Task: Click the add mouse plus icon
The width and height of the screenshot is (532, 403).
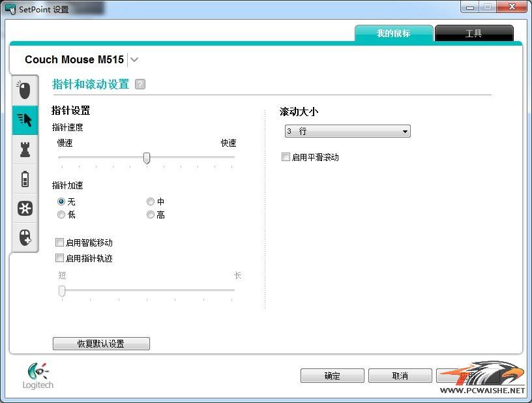Action: tap(25, 237)
